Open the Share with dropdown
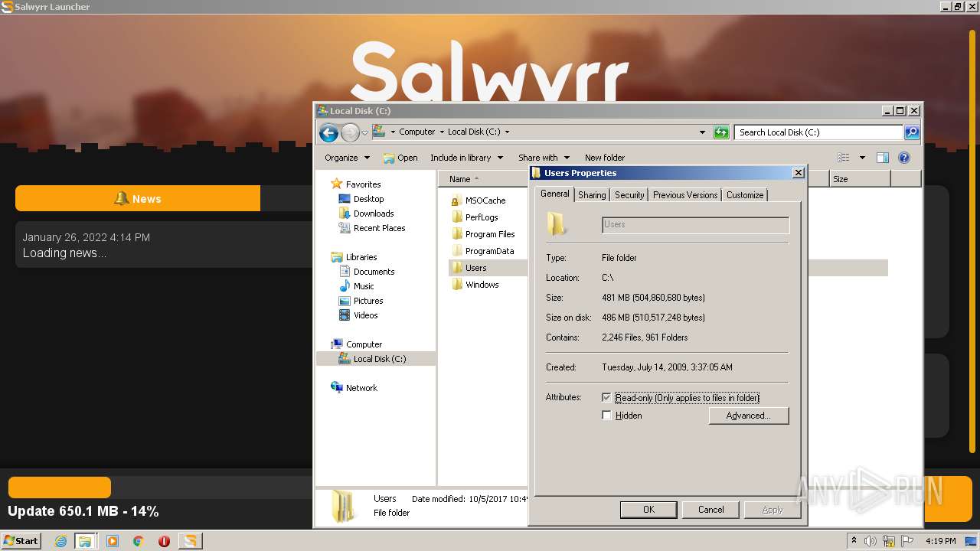 coord(544,158)
